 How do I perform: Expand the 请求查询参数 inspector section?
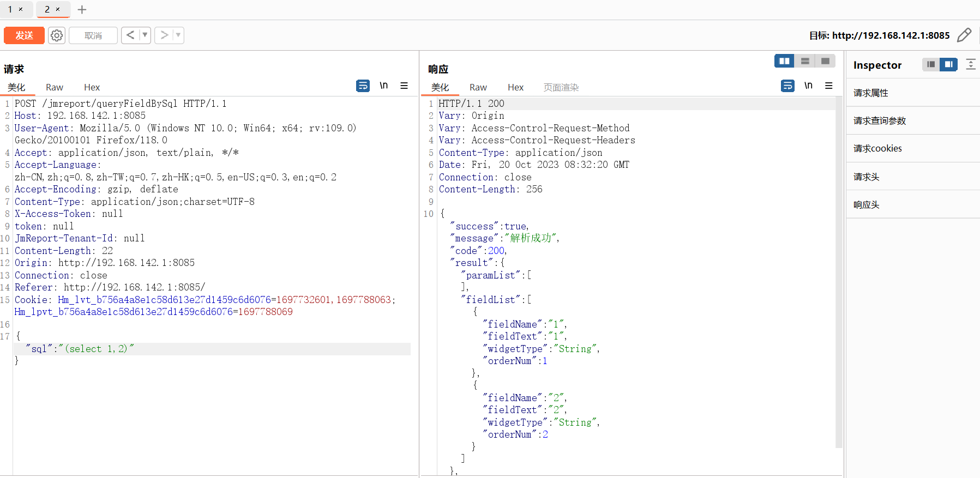click(x=913, y=120)
